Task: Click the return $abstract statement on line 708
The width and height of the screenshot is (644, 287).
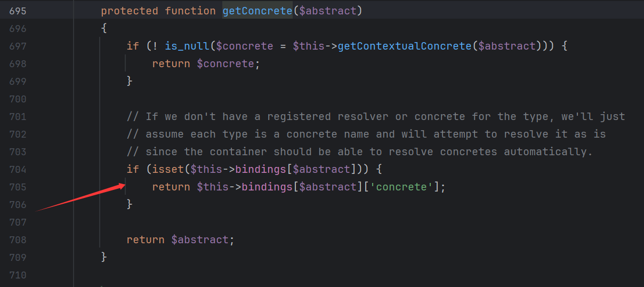Action: coord(180,240)
